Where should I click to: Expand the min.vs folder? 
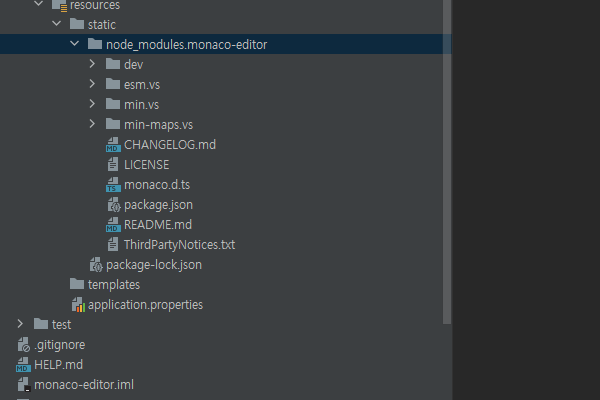click(x=92, y=104)
